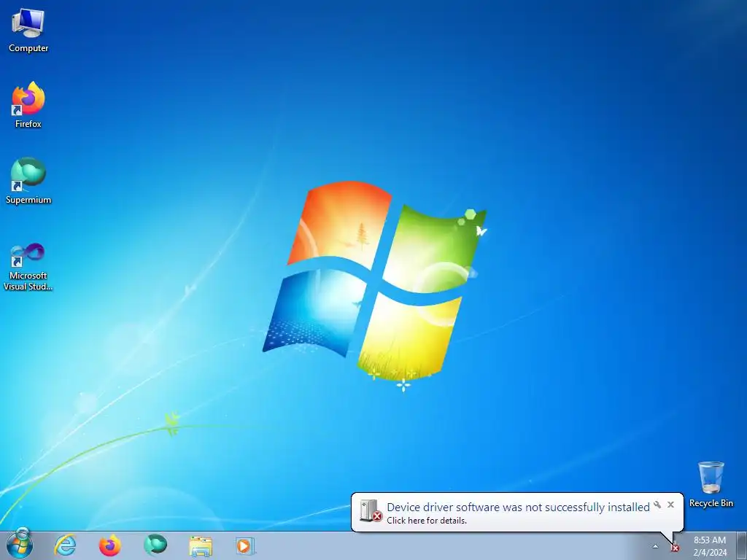Select the Supermium desktop shortcut
Image resolution: width=747 pixels, height=560 pixels.
click(x=28, y=181)
